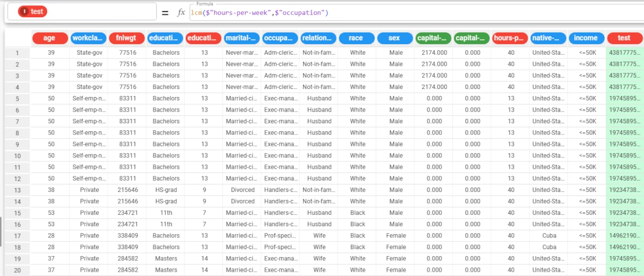The height and width of the screenshot is (276, 644).
Task: Click the red type icon in top-left test pill
Action: pyautogui.click(x=24, y=12)
